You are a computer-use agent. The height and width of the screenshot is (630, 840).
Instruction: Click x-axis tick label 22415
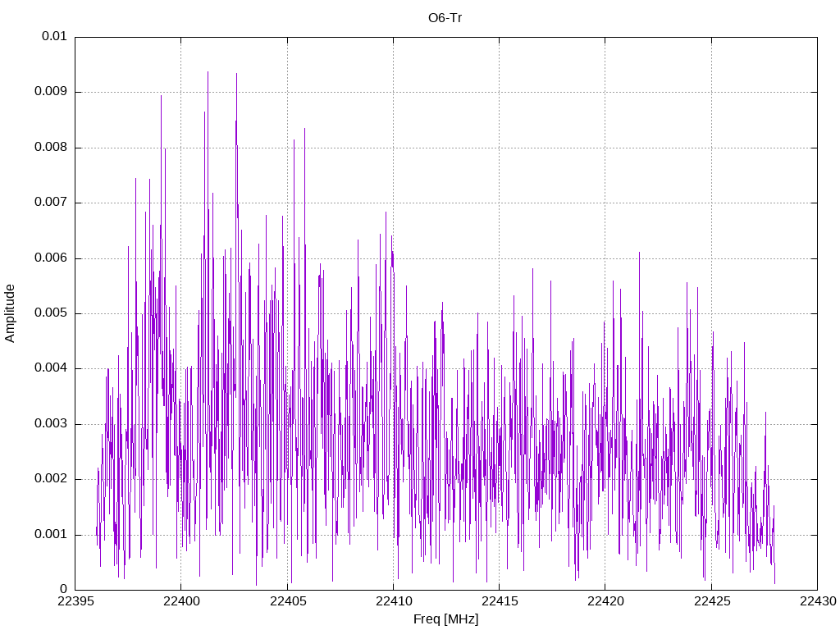click(500, 601)
